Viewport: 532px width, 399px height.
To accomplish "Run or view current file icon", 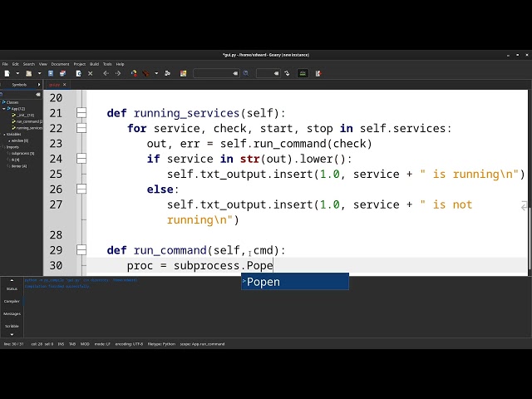I will pos(167,73).
